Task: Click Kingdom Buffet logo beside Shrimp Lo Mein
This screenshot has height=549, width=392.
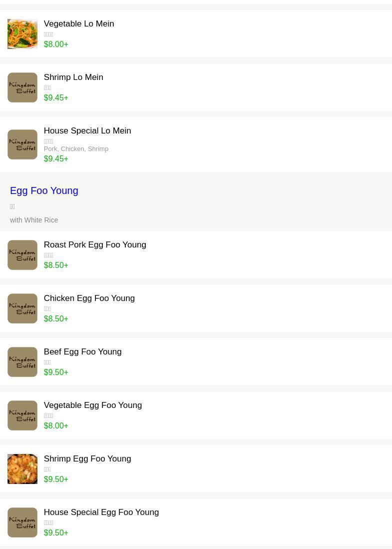Action: pos(22,87)
